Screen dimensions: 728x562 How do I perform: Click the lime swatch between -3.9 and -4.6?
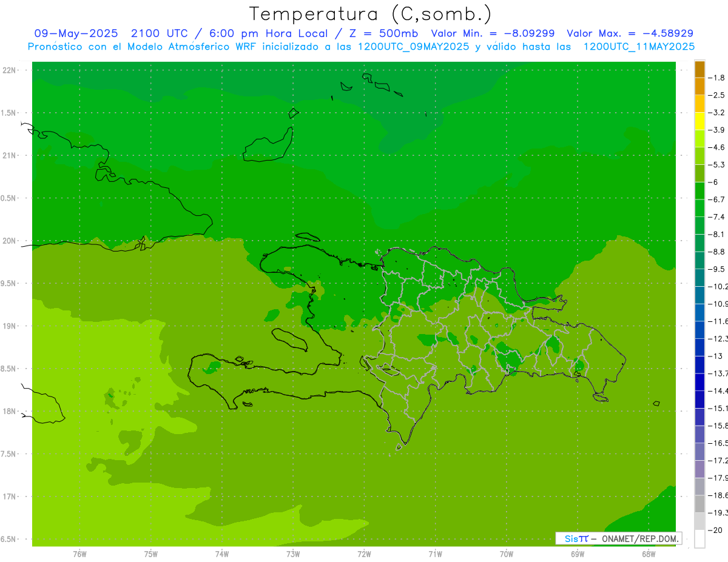click(x=699, y=139)
